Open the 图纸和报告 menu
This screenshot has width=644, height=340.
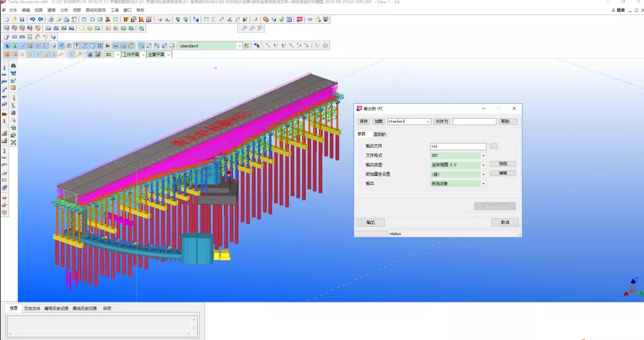(96, 10)
